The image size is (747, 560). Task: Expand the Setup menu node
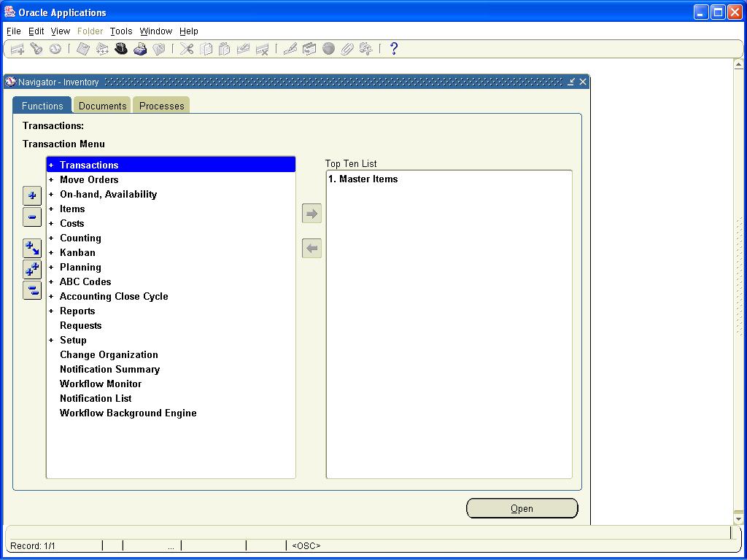[x=51, y=340]
